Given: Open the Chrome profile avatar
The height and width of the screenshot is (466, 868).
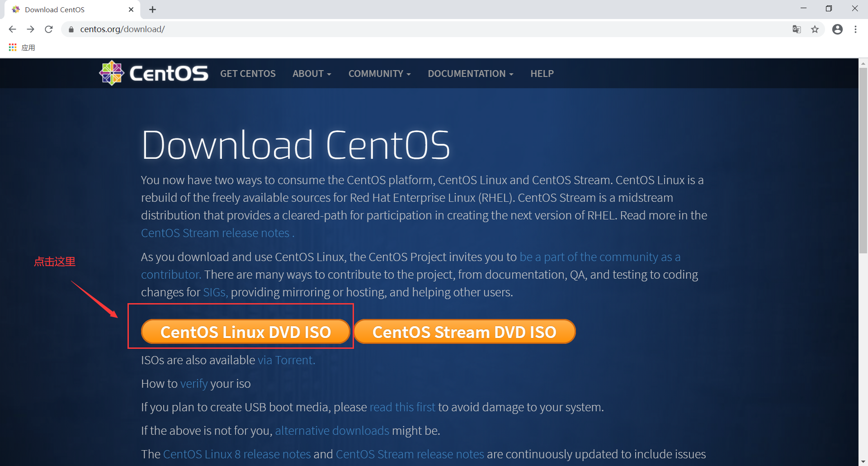Looking at the screenshot, I should (837, 29).
